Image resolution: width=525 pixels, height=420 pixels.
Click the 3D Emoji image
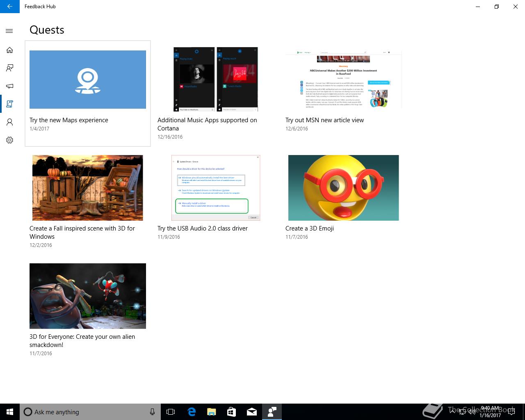343,188
